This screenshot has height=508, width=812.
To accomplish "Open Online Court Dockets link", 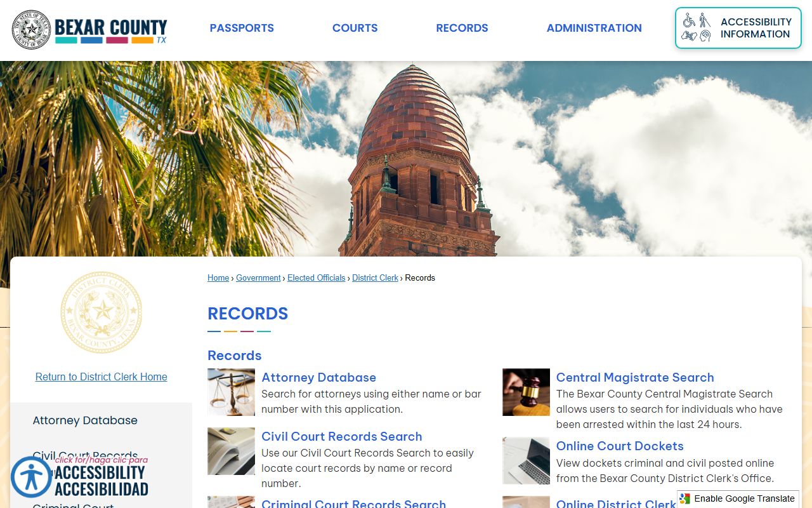I will coord(620,446).
